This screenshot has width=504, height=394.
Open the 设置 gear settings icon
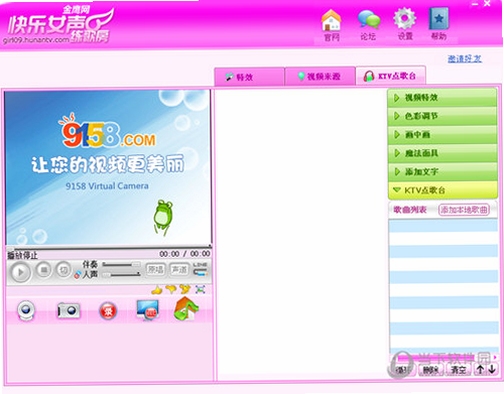tap(405, 24)
